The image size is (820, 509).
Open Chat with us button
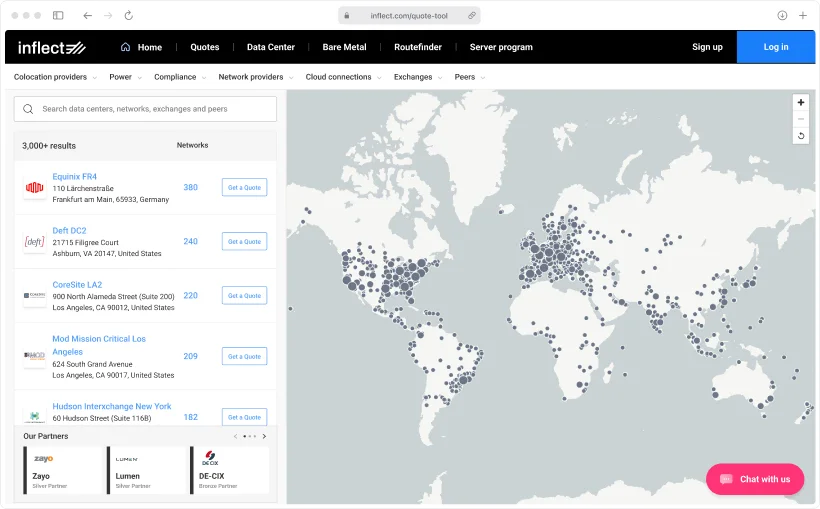[x=755, y=479]
